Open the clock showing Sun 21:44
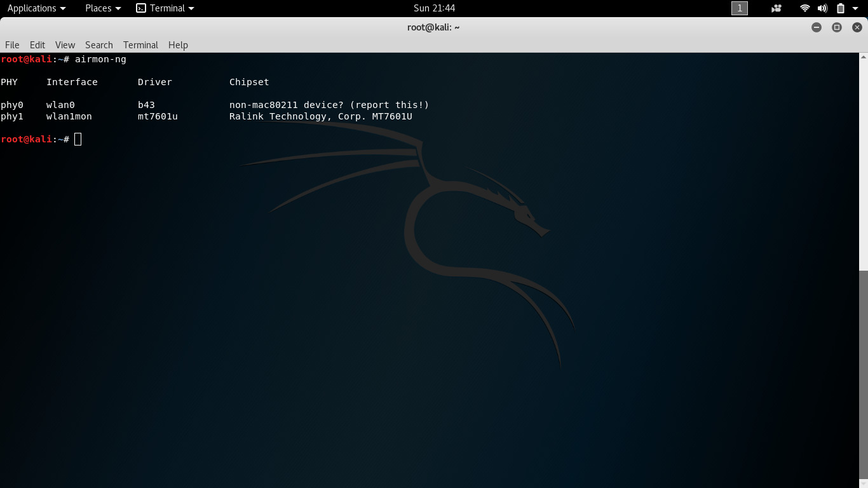This screenshot has width=868, height=488. click(x=434, y=8)
